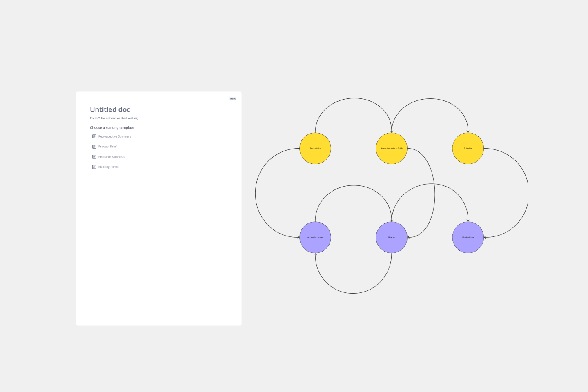Click the Product Brief template icon
This screenshot has width=588, height=392.
click(94, 147)
